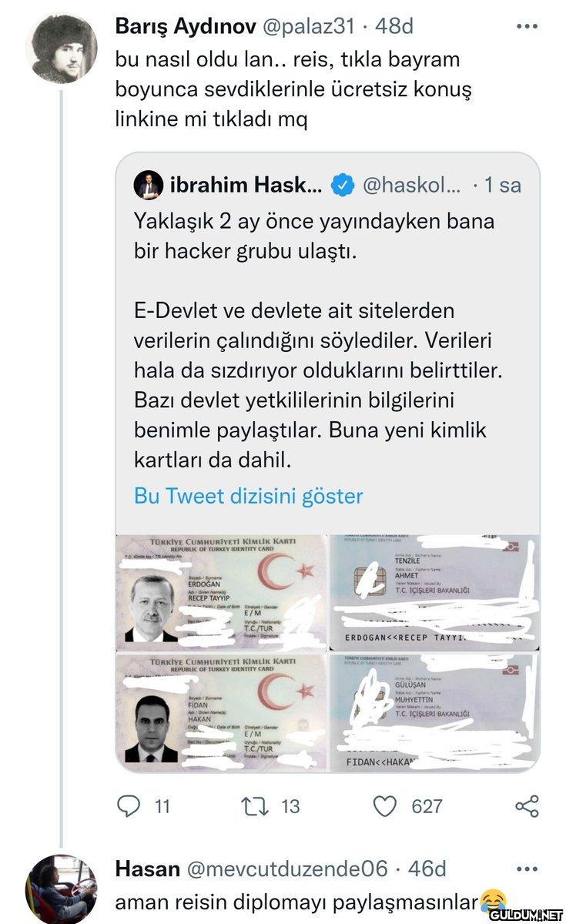Open Barış Aydınov's profile avatar

coord(61,49)
